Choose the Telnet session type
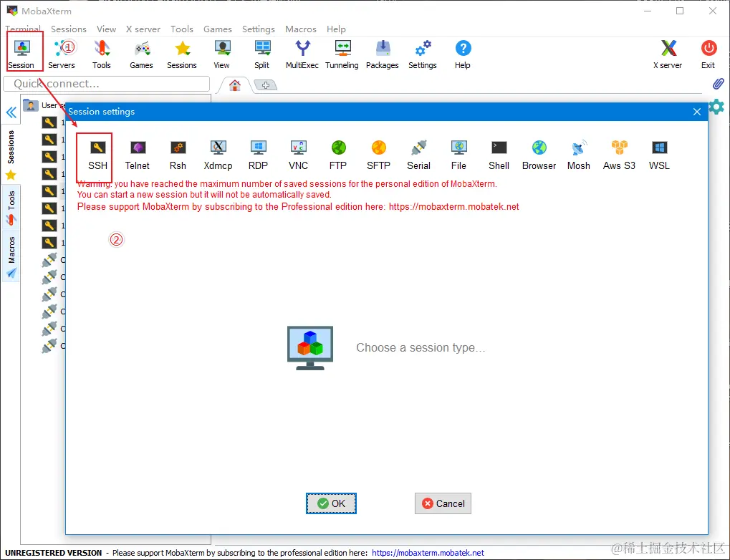 coord(138,155)
